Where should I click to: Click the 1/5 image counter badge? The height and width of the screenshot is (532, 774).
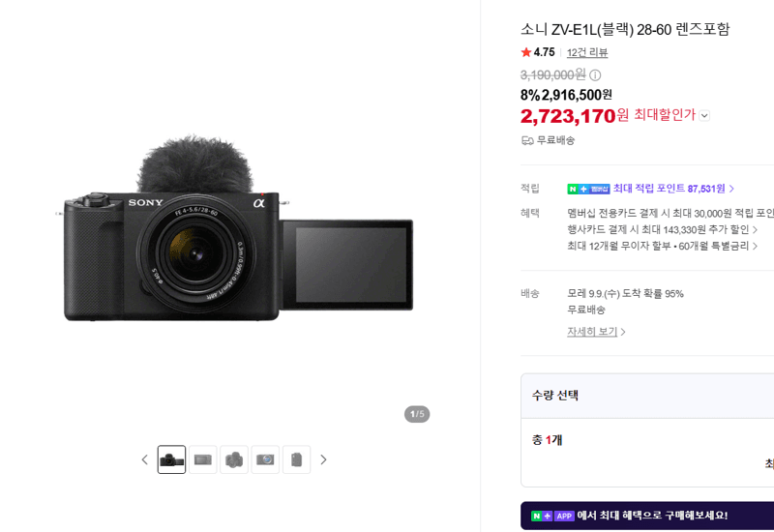[417, 414]
